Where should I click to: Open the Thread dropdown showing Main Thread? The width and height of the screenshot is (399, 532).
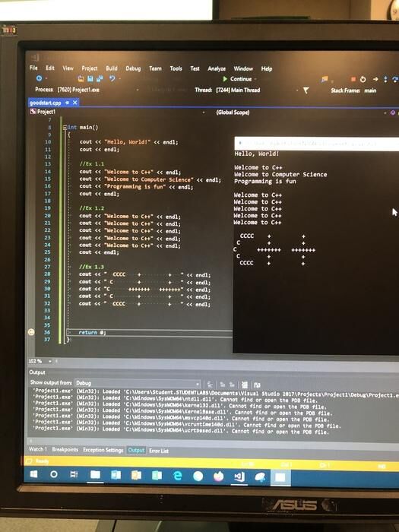(256, 90)
